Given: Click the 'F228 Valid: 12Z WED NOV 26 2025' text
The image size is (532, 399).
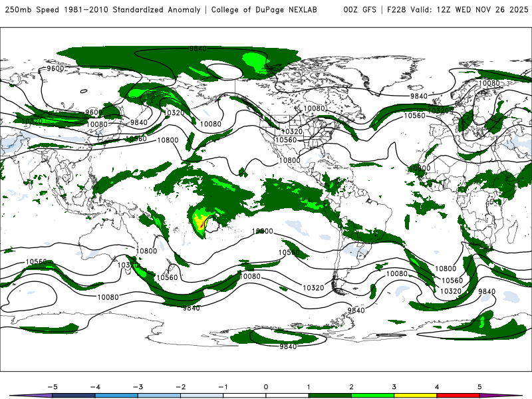Looking at the screenshot, I should pyautogui.click(x=458, y=10).
